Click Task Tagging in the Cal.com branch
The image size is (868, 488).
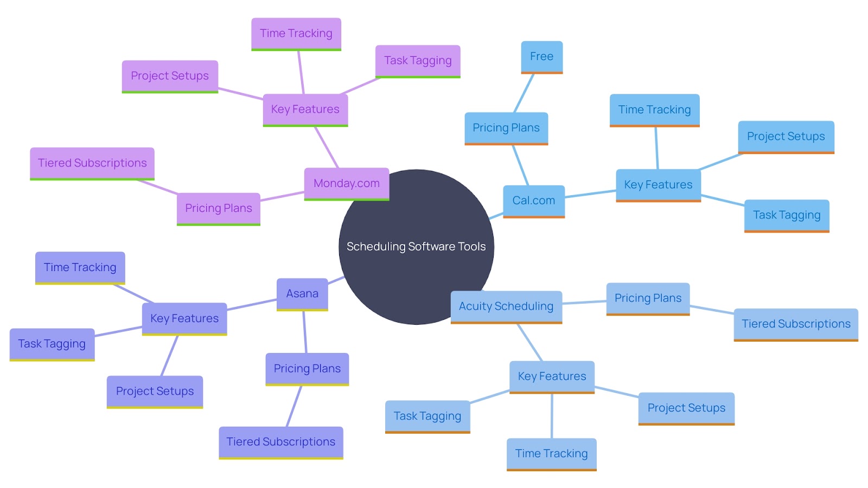[x=787, y=216]
